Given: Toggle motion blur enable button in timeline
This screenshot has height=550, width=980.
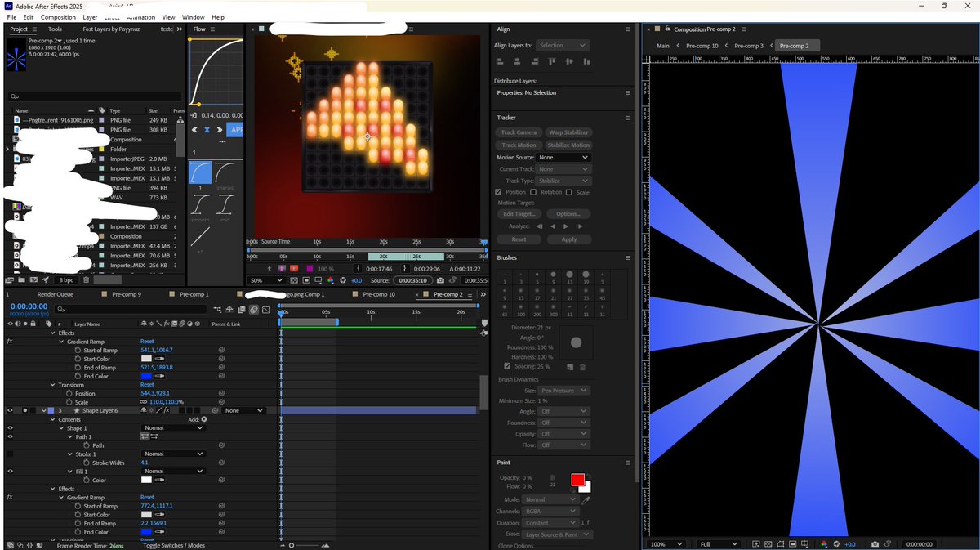Looking at the screenshot, I should coord(254,310).
